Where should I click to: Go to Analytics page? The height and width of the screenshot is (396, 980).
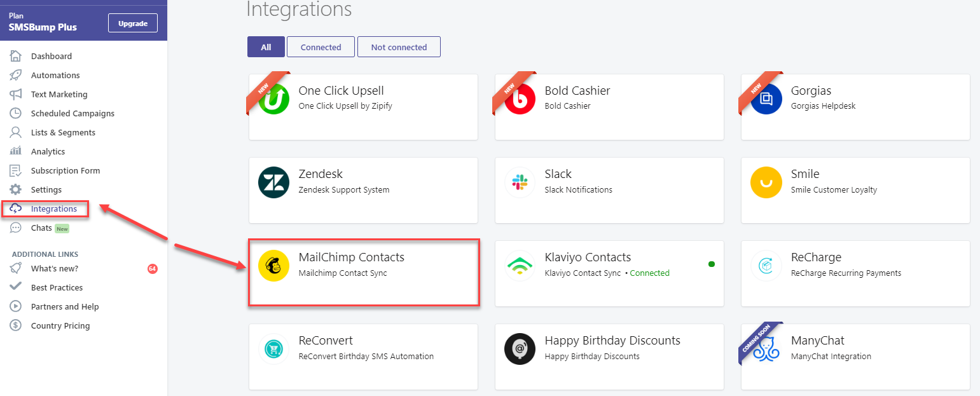[48, 151]
